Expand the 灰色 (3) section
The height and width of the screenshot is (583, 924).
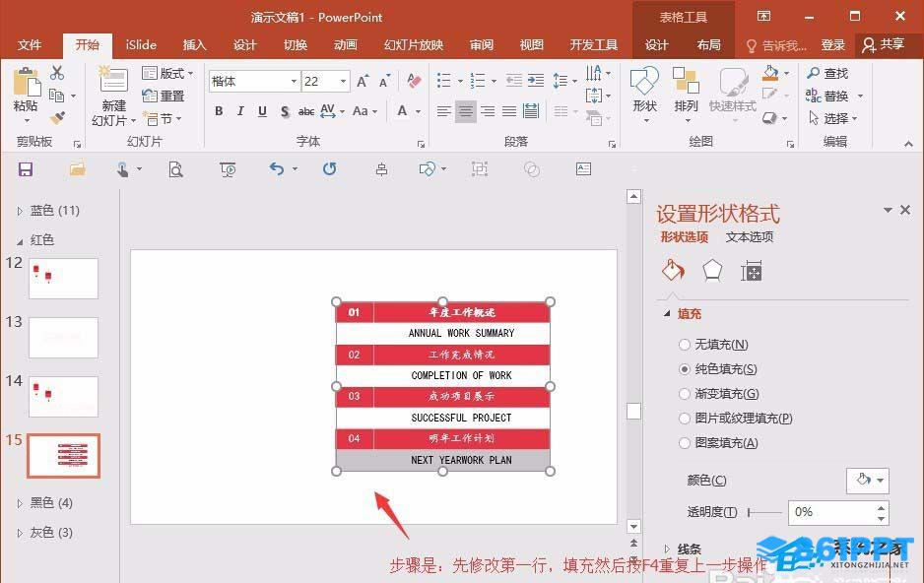click(x=20, y=533)
